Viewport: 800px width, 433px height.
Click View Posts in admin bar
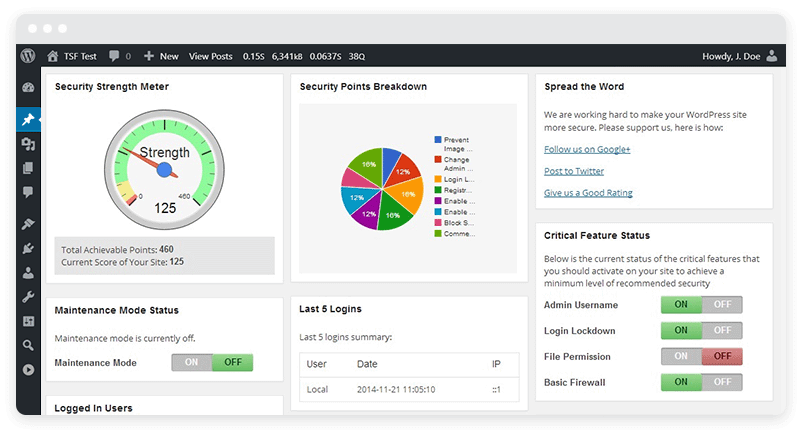point(211,56)
